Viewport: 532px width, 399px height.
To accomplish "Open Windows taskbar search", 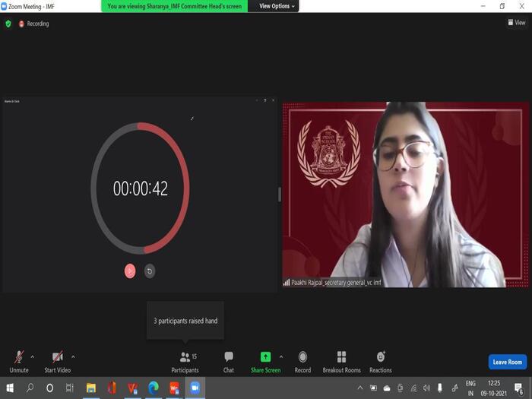I will pyautogui.click(x=30, y=388).
